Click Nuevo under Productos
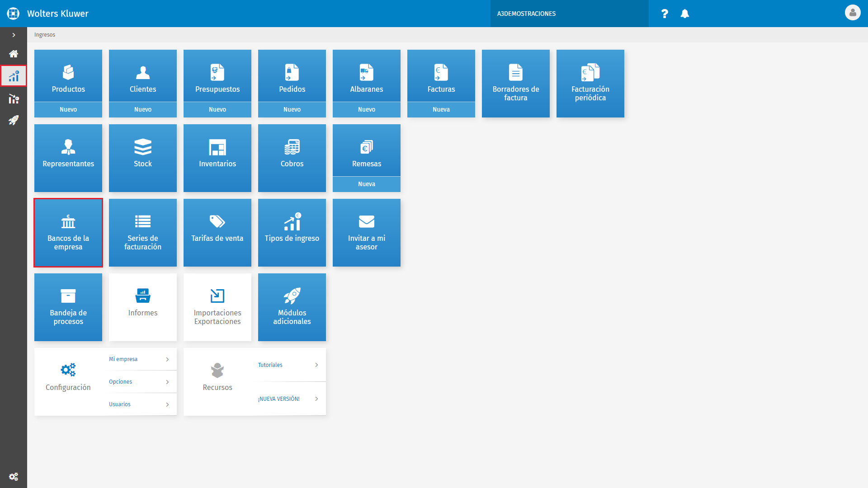 pyautogui.click(x=68, y=110)
